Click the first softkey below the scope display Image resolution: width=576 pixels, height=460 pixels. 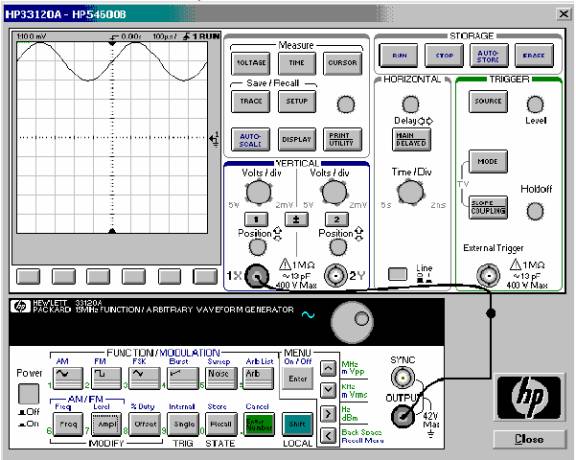pos(28,276)
